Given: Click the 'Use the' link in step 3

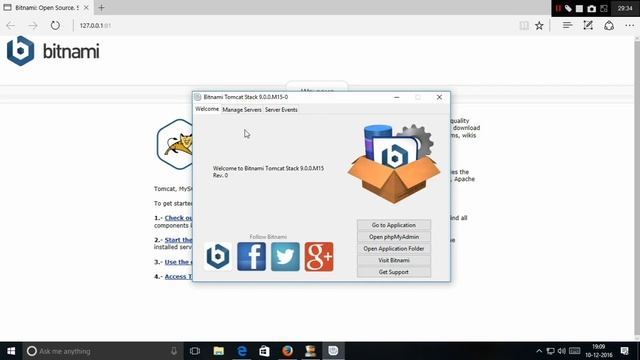Looking at the screenshot, I should tap(178, 262).
